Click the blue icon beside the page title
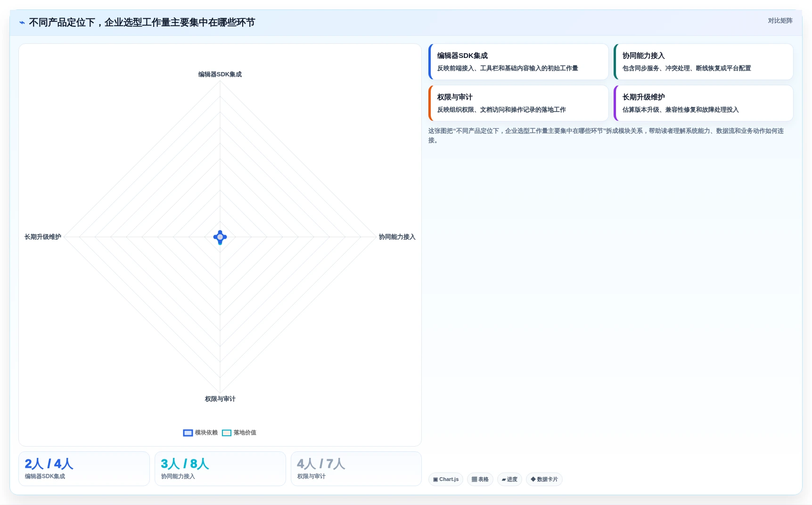Viewport: 812px width, 505px height. coord(22,23)
